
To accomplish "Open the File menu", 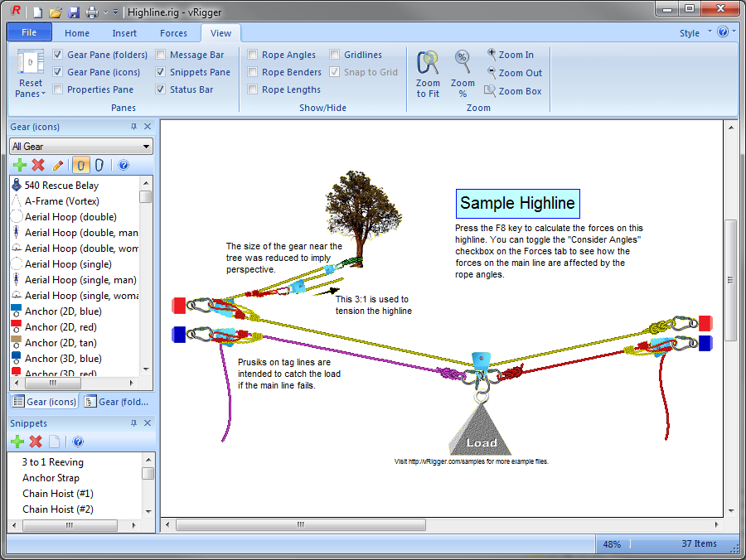I will click(29, 33).
